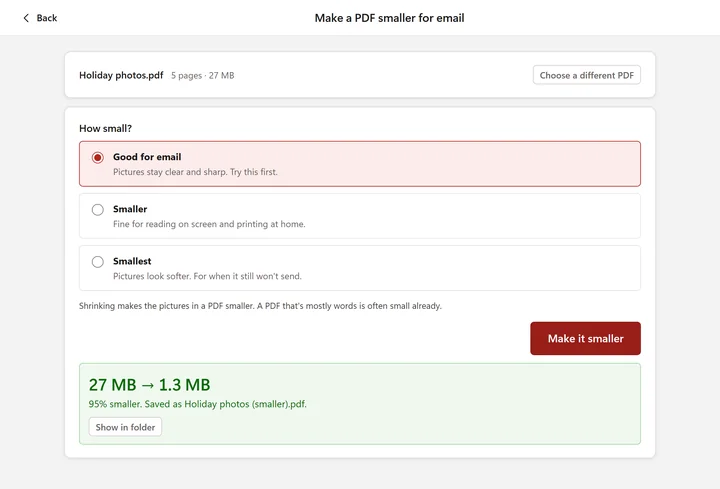Click the Shrinking makes the pictures hint text
Viewport: 720px width, 489px height.
260,306
